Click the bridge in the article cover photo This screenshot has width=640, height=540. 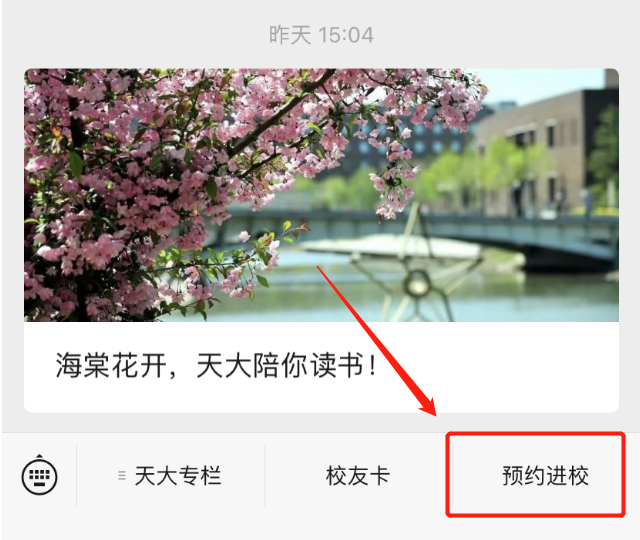pos(490,239)
